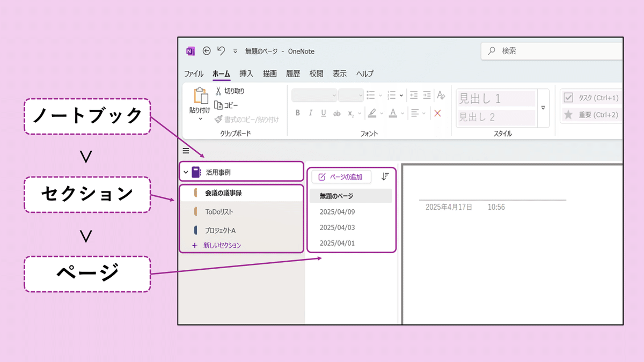Click the undo arrow in the title bar
This screenshot has width=644, height=362.
pyautogui.click(x=222, y=51)
